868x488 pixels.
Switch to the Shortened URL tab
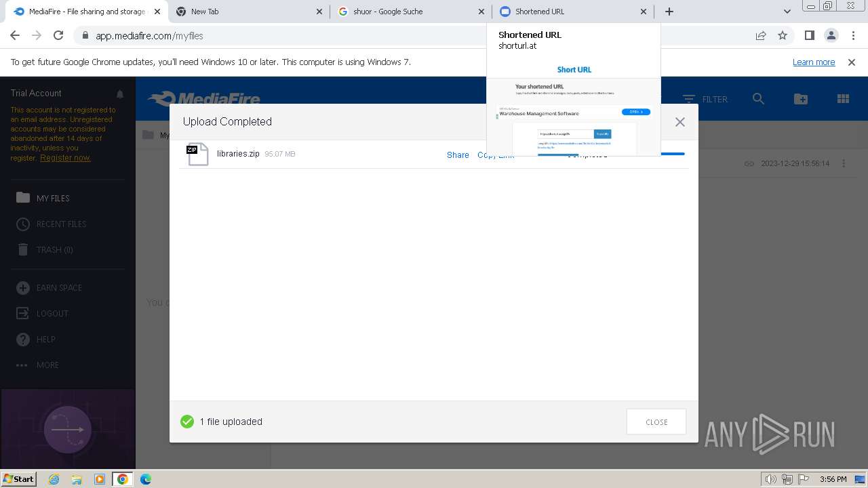pyautogui.click(x=573, y=12)
